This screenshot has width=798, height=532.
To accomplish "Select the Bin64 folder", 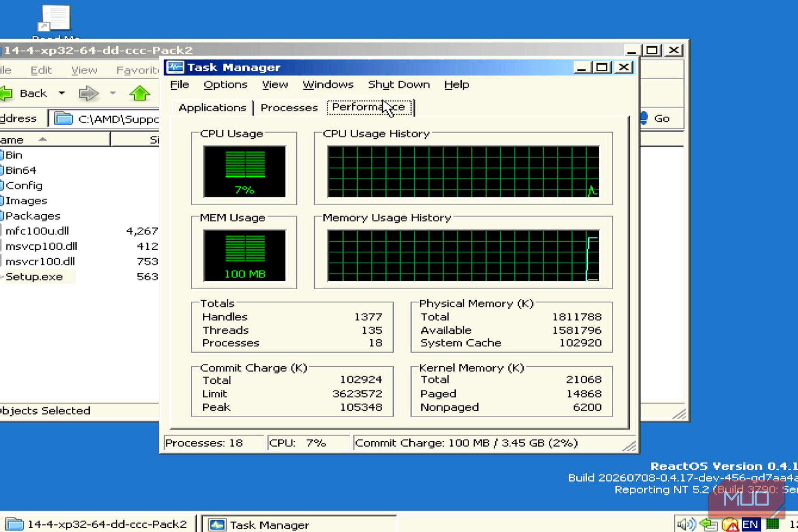I will pos(18,170).
